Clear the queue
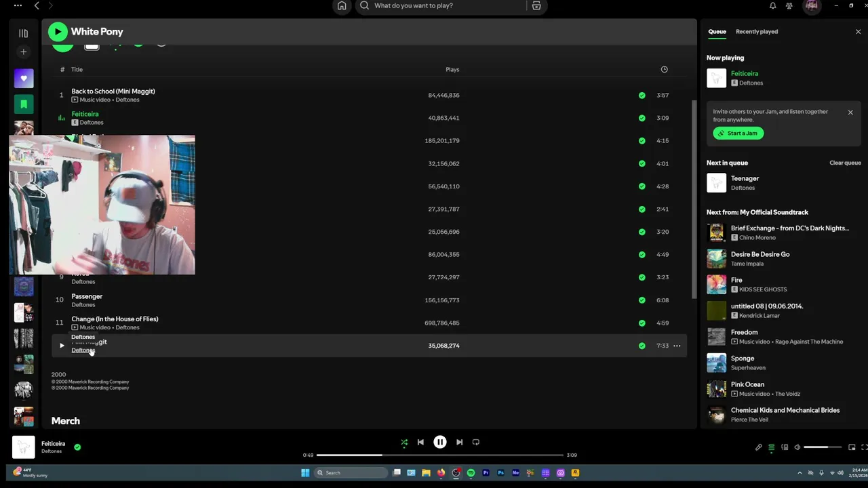868x488 pixels. [x=845, y=163]
